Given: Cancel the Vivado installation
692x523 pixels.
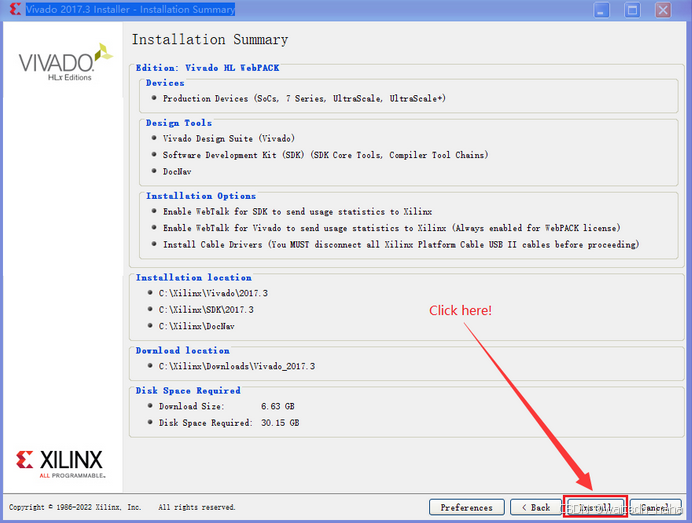Looking at the screenshot, I should 655,507.
